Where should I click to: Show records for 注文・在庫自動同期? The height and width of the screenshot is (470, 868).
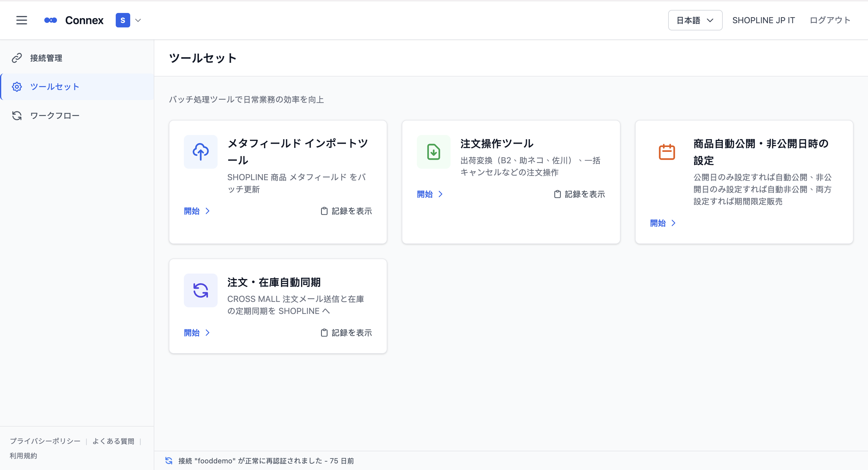(346, 333)
